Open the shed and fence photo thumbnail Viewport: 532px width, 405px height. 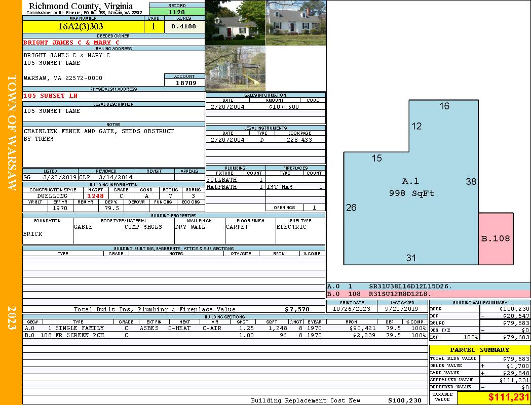click(x=235, y=69)
